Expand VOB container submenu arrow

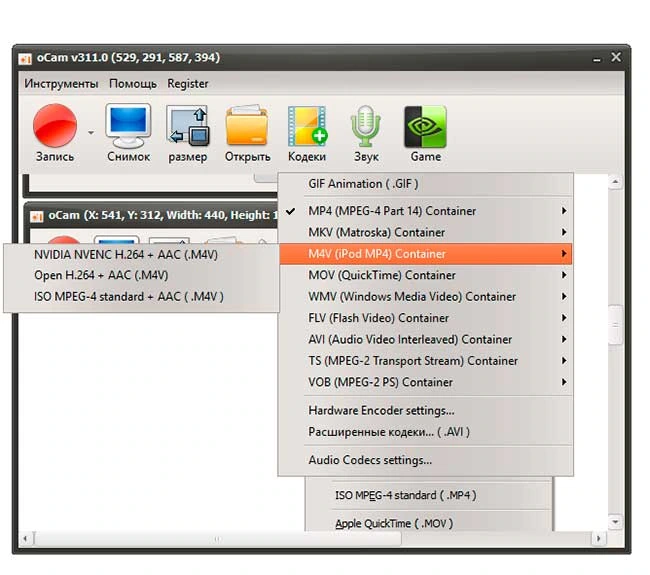(x=564, y=382)
